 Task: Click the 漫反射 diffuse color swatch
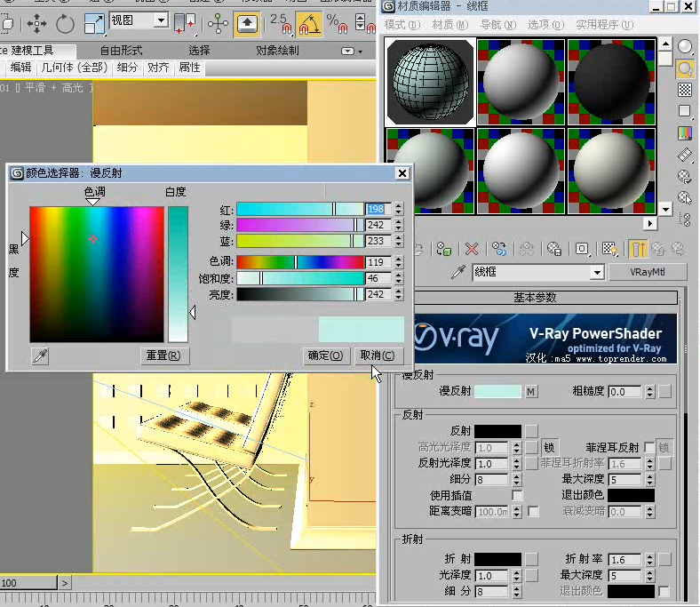pos(497,392)
